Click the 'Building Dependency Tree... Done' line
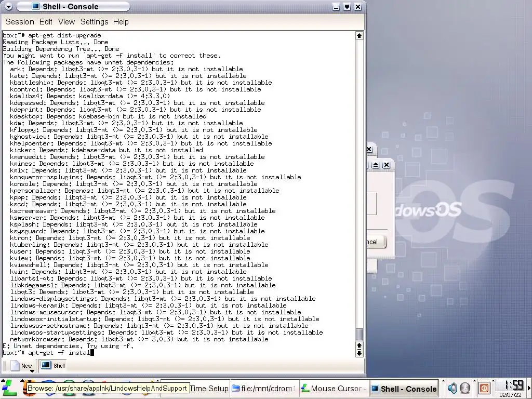Image resolution: width=532 pixels, height=399 pixels. 61,49
